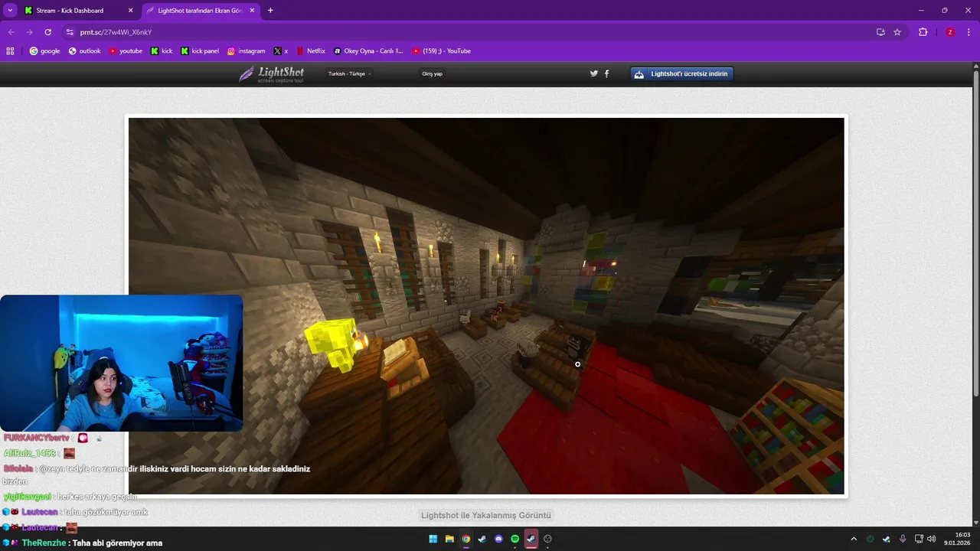980x551 pixels.
Task: Click the microphone icon in system tray
Action: [x=903, y=539]
